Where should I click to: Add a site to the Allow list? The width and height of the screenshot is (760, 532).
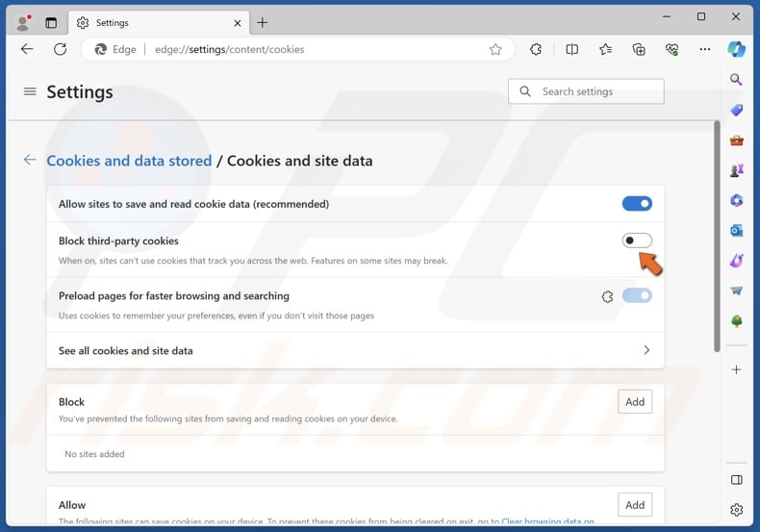coord(635,505)
